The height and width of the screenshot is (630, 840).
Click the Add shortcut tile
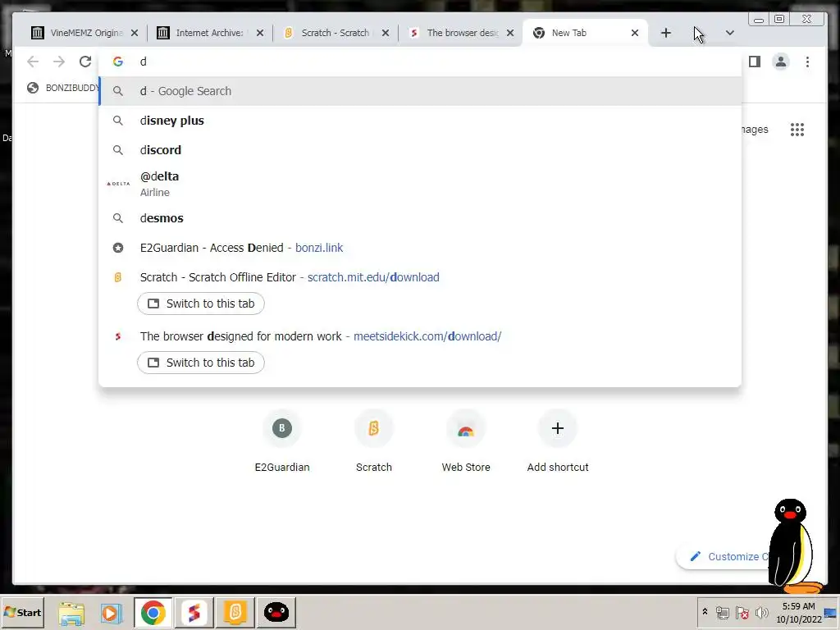click(x=558, y=442)
